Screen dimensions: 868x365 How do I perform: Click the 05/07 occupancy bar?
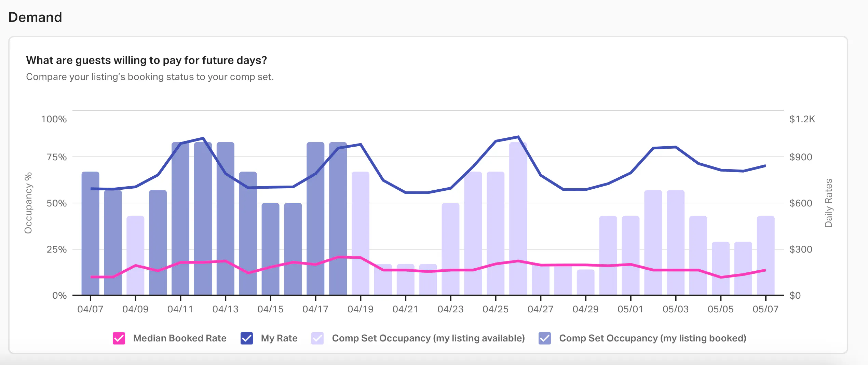click(x=766, y=256)
